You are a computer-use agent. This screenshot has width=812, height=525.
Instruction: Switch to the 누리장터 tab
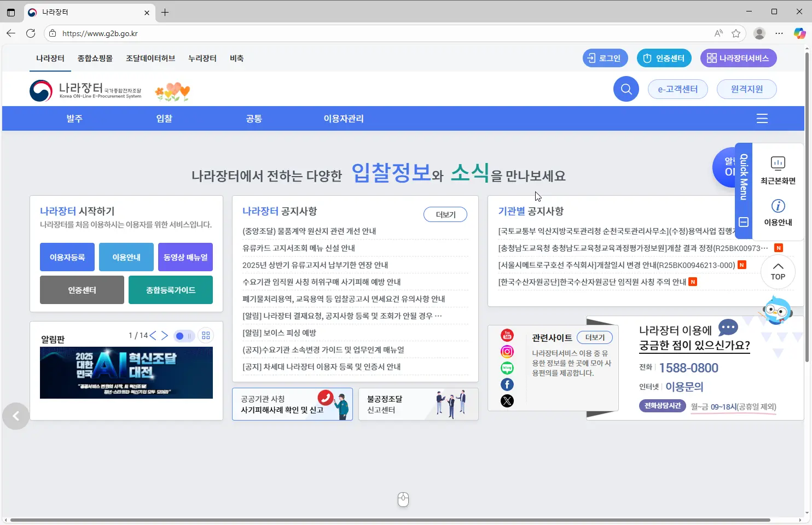pyautogui.click(x=202, y=59)
